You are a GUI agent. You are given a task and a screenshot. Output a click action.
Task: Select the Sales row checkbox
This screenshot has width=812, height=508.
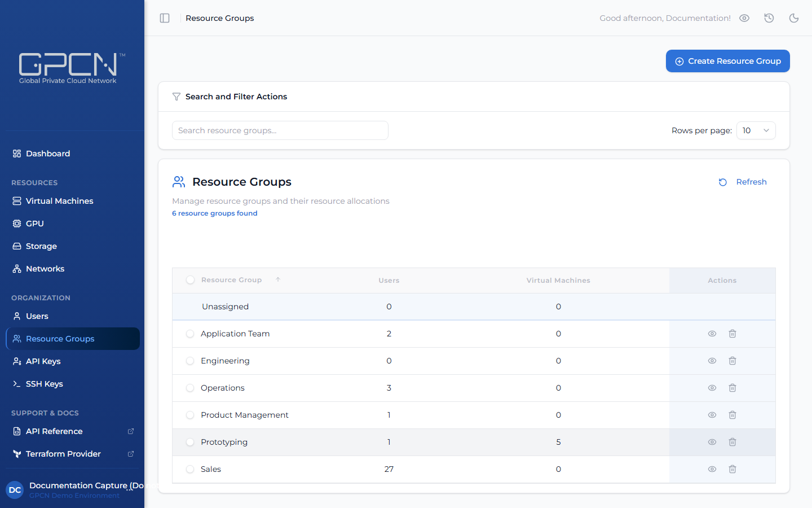tap(190, 470)
